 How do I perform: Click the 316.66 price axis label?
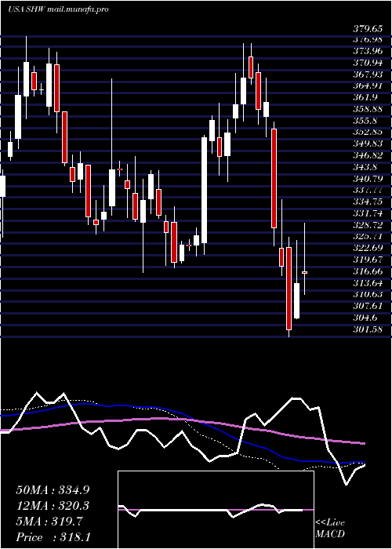pos(367,271)
